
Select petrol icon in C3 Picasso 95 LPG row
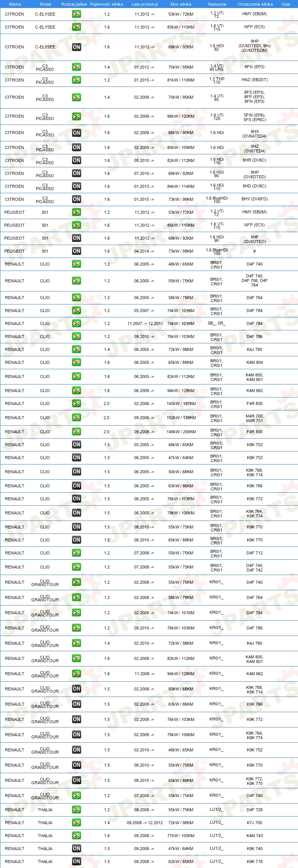pyautogui.click(x=77, y=67)
